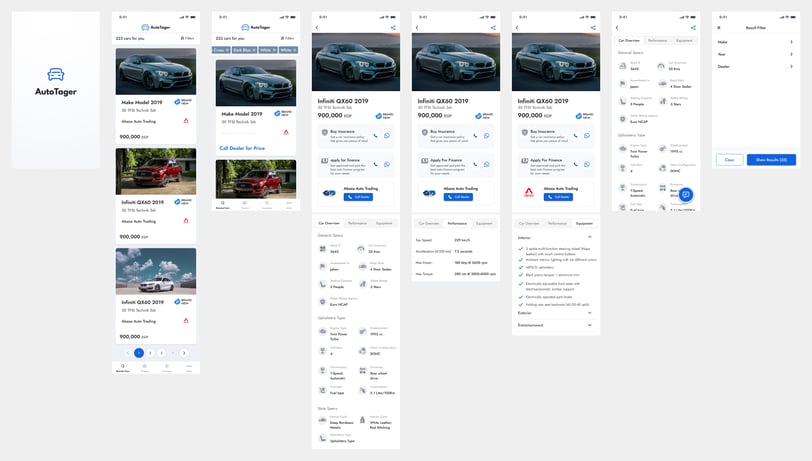Image resolution: width=812 pixels, height=461 pixels.
Task: Click Call Dealer button on Car Overview screen
Action: [x=358, y=197]
